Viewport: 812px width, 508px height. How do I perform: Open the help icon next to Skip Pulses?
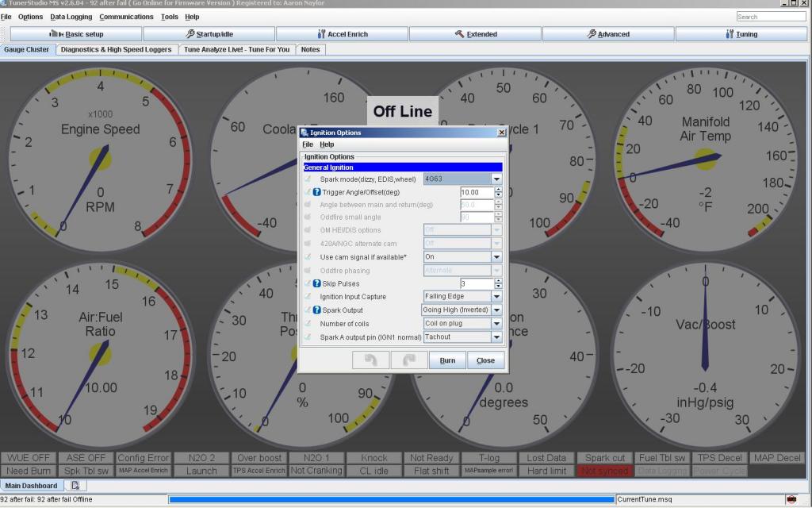pos(316,283)
